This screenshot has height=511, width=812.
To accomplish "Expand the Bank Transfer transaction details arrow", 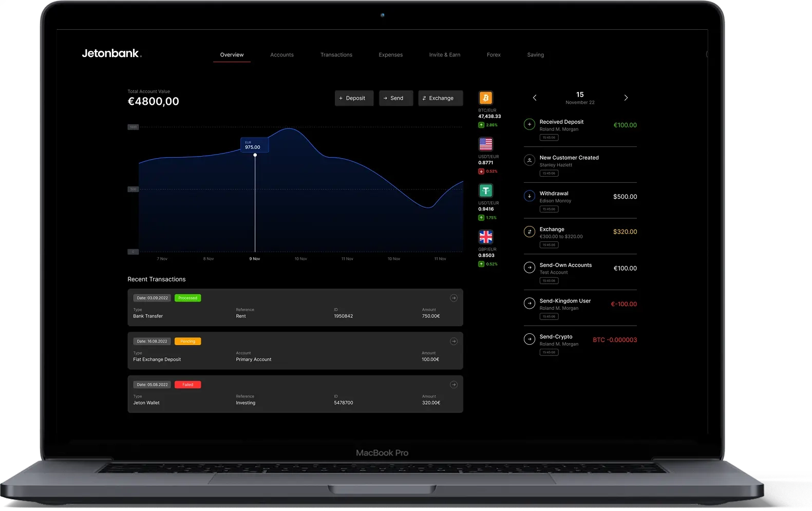I will (x=454, y=298).
